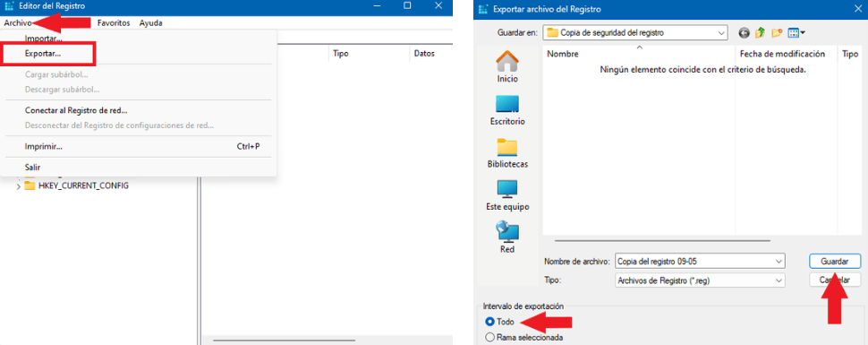Click the Exportar dialog title bar icon
Screen dimensions: 868x345
pyautogui.click(x=483, y=9)
